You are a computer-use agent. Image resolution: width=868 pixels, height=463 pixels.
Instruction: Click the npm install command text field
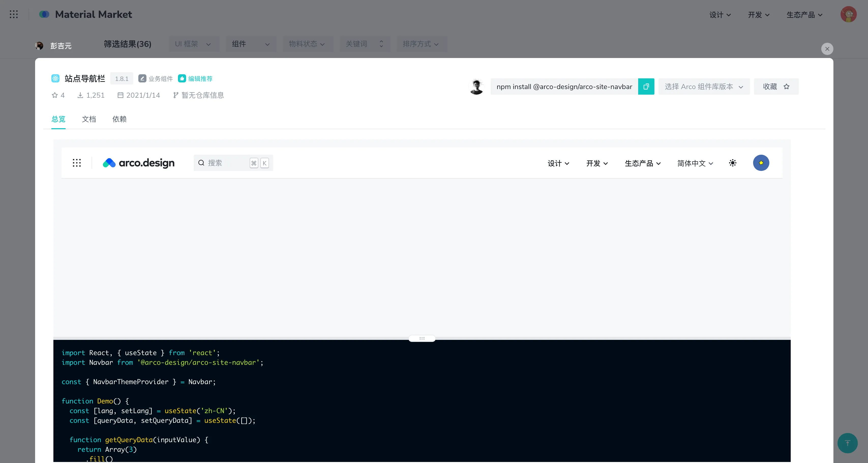(x=564, y=87)
